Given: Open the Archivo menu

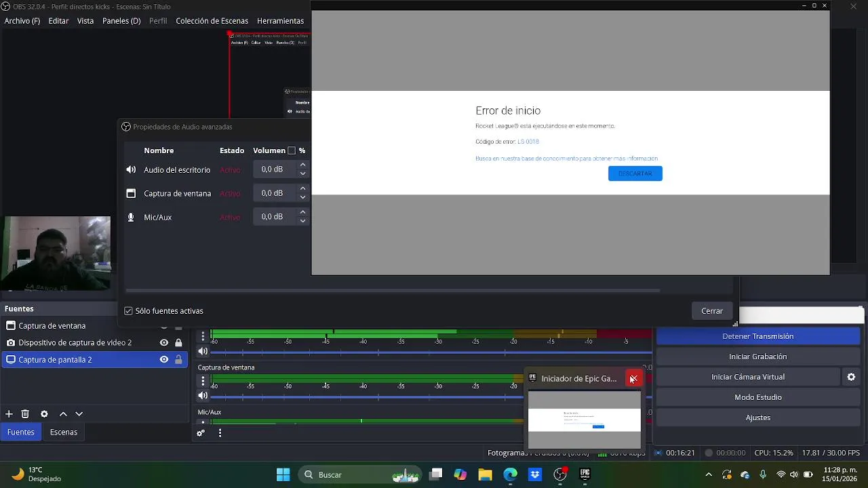Looking at the screenshot, I should tap(22, 21).
